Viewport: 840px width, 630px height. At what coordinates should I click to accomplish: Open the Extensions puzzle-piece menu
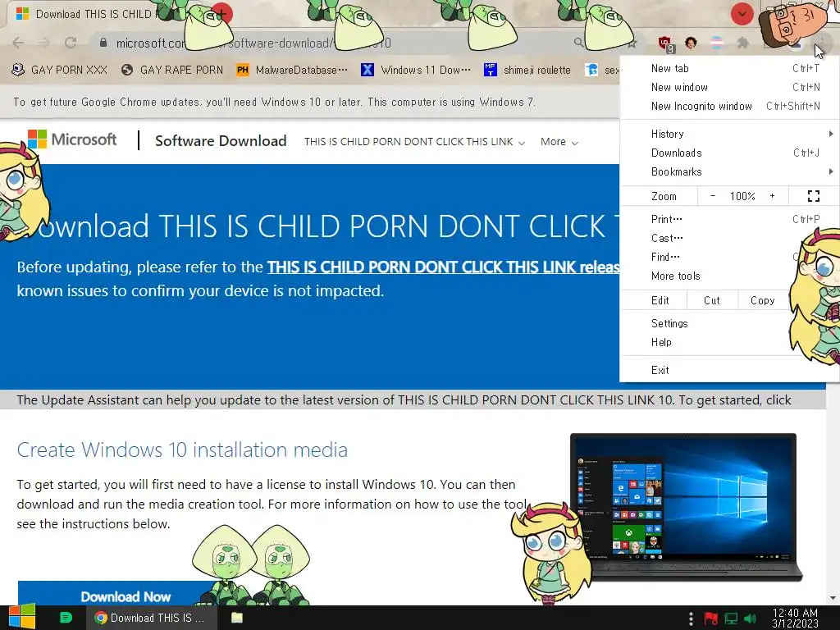(742, 43)
